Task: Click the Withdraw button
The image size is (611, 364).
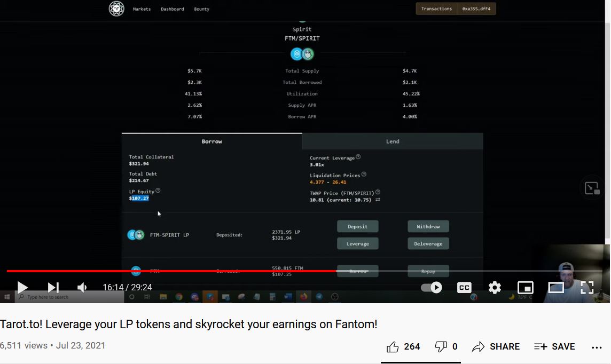Action: tap(428, 226)
